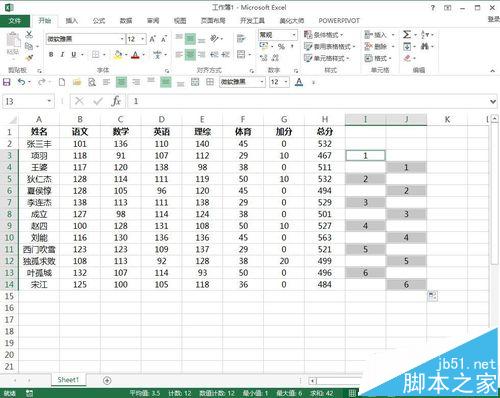Viewport: 500px width, 398px height.
Task: Expand the font color dropdown arrow
Action: point(144,54)
